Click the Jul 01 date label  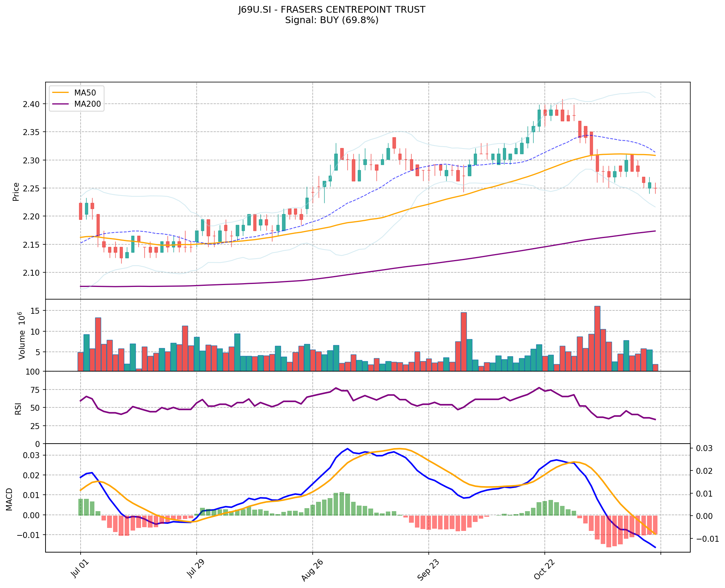(x=79, y=569)
